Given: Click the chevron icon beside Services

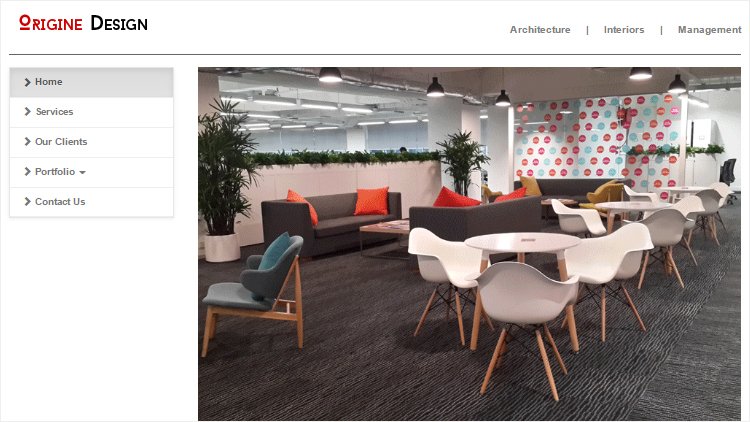Looking at the screenshot, I should (x=27, y=112).
